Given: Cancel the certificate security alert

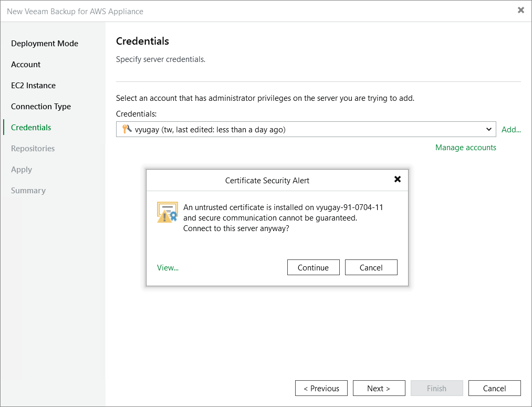Looking at the screenshot, I should (371, 267).
